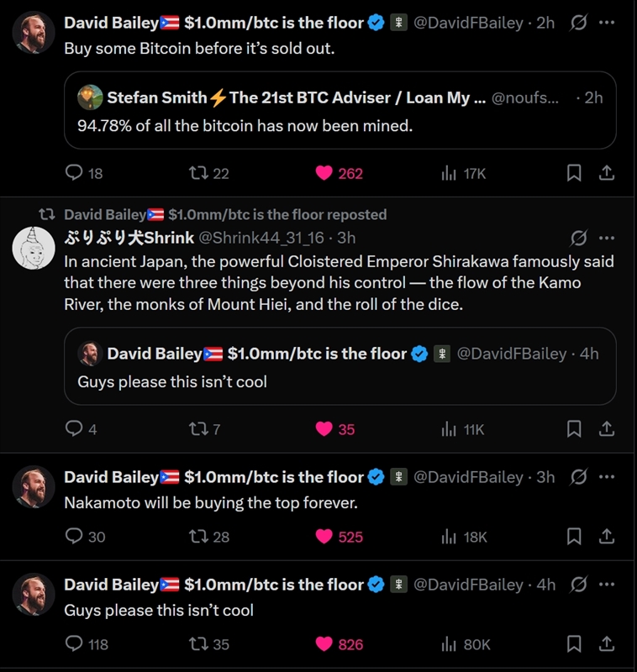Repost the 'Nakamoto will be buying' tweet

199,536
